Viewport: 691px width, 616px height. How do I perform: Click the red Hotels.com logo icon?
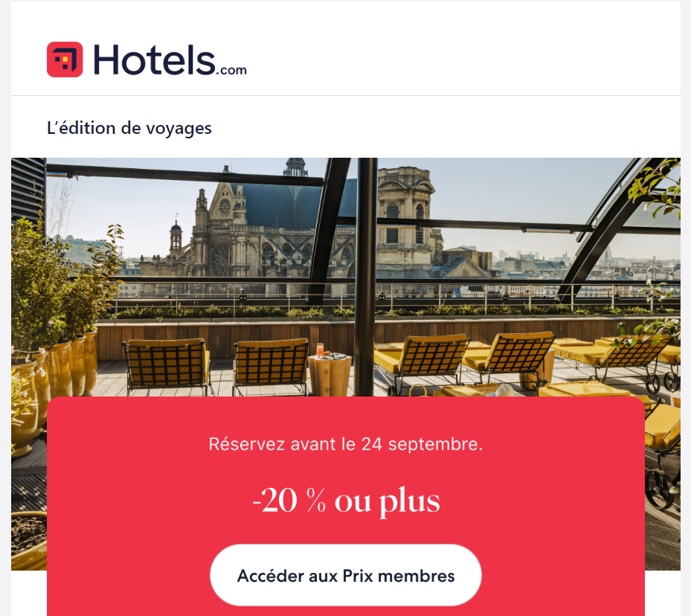click(x=65, y=60)
